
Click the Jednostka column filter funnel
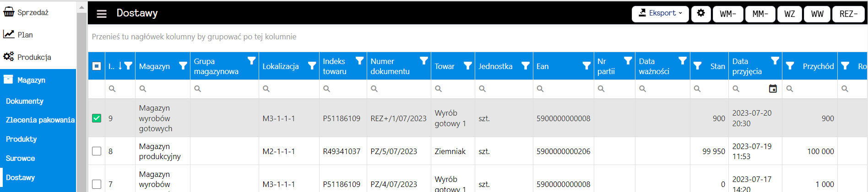tap(526, 66)
